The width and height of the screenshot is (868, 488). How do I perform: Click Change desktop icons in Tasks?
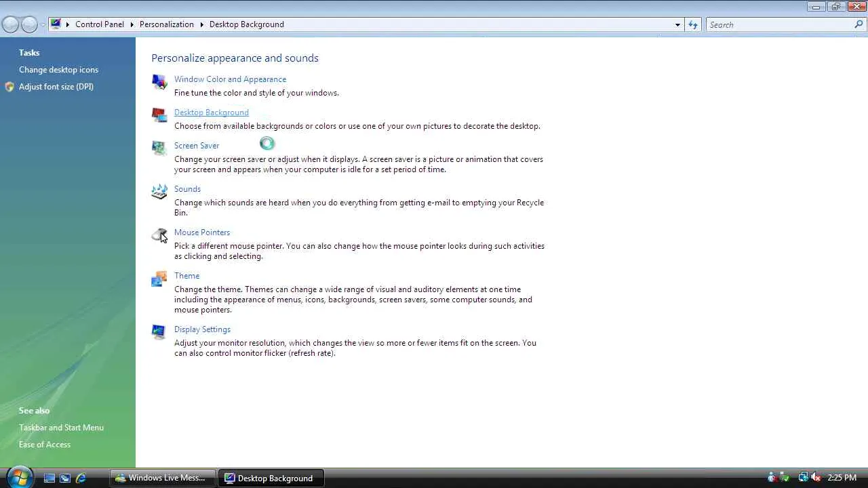pos(58,70)
